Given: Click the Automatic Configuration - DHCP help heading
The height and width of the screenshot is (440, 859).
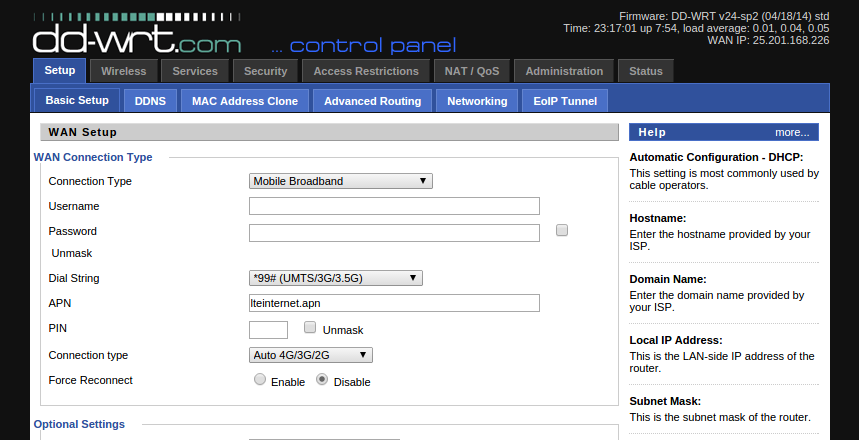Looking at the screenshot, I should tap(717, 157).
